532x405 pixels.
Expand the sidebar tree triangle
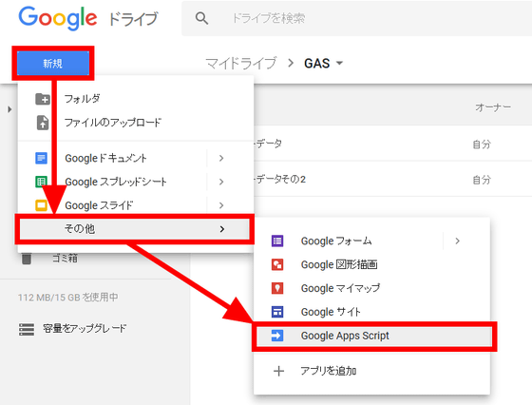tap(9, 109)
